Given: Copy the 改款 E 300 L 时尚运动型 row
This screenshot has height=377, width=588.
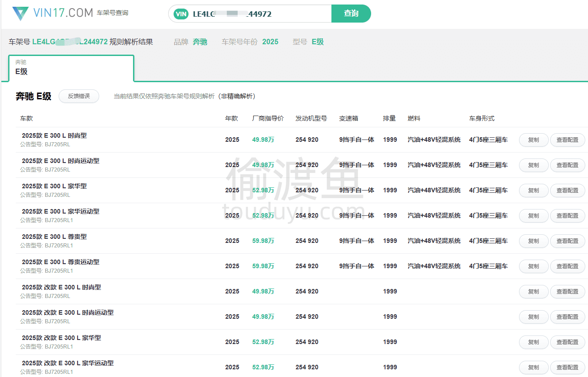Looking at the screenshot, I should pyautogui.click(x=533, y=317).
